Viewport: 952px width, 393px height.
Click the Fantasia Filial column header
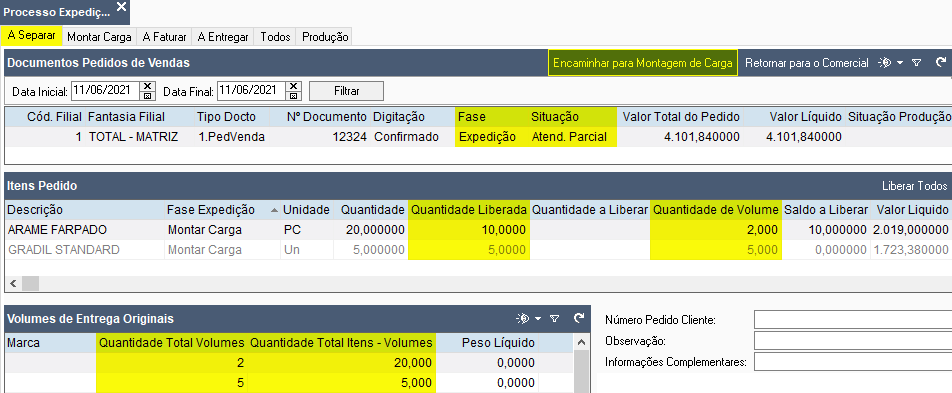tap(140, 117)
